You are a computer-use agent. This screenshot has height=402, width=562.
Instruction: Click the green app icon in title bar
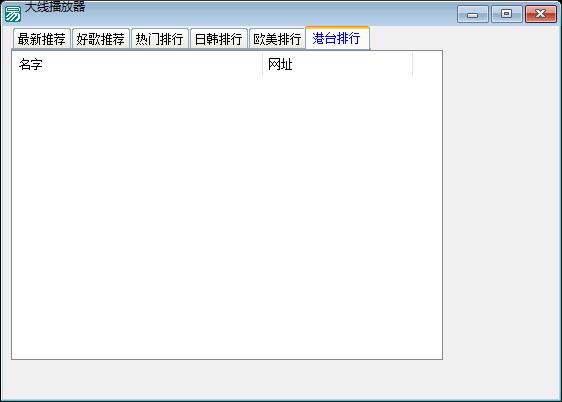13,14
